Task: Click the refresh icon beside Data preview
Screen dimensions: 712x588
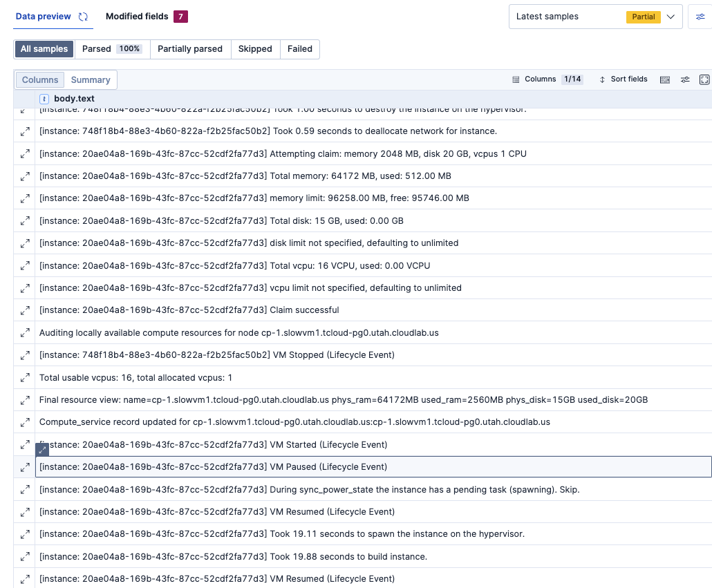Action: pos(83,17)
